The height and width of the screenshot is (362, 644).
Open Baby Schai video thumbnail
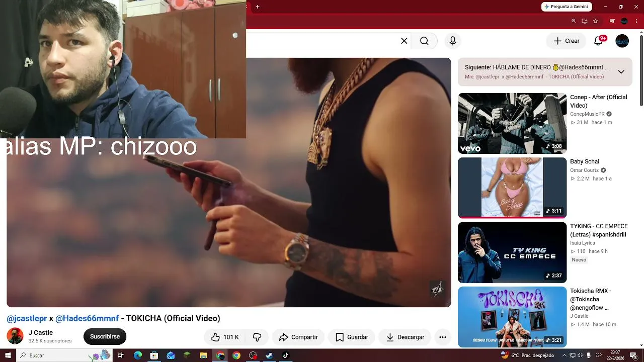(x=512, y=188)
